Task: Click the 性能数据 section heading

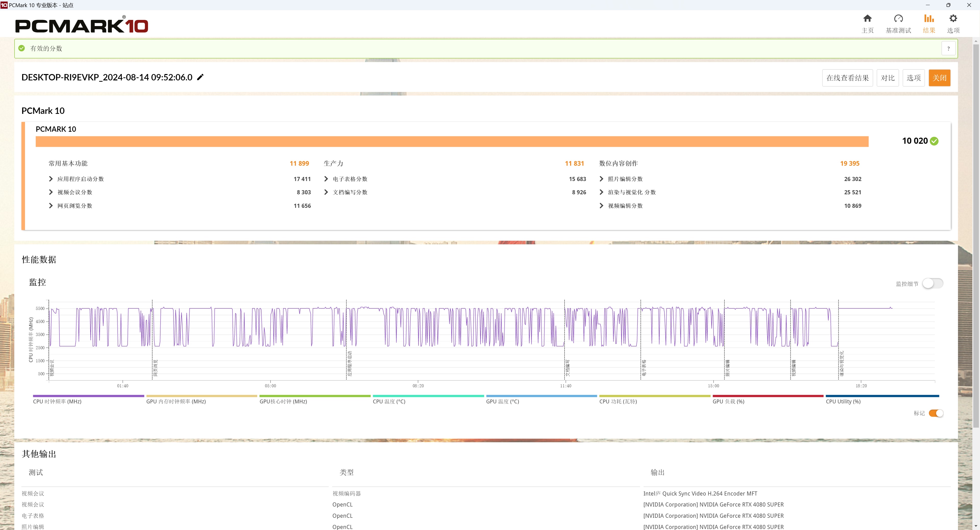Action: [39, 259]
